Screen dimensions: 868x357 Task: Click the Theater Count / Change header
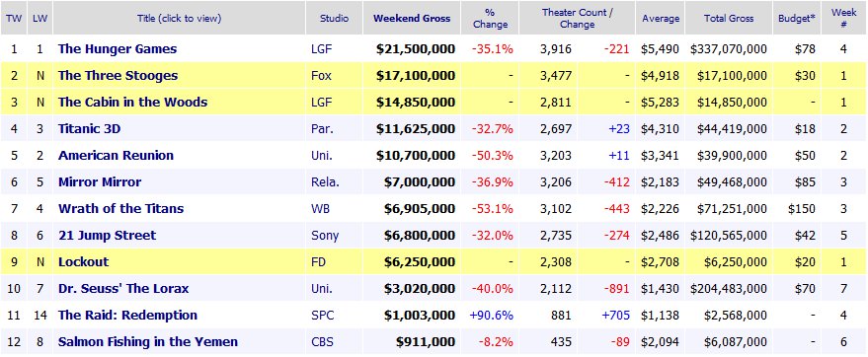tap(577, 18)
